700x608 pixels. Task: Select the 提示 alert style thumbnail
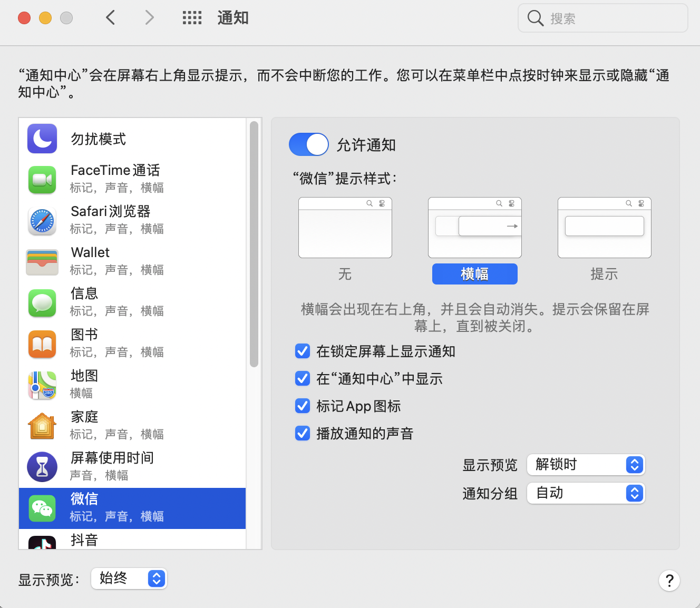[x=604, y=228]
